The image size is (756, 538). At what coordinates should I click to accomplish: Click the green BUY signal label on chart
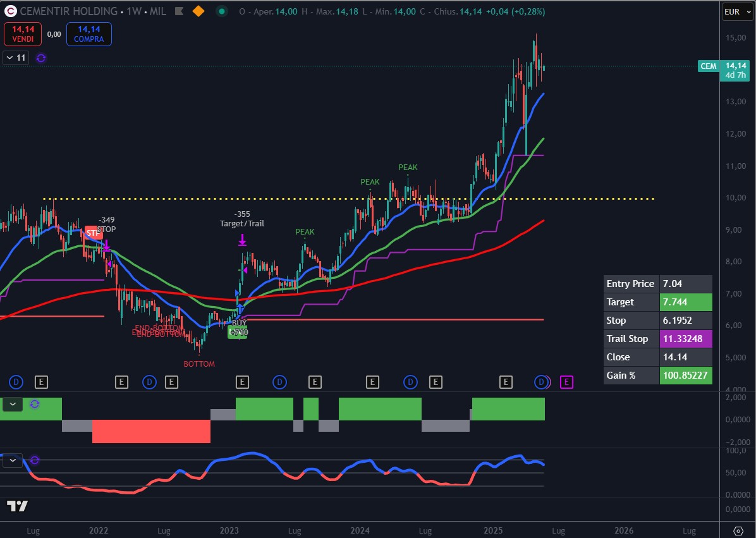(x=238, y=332)
